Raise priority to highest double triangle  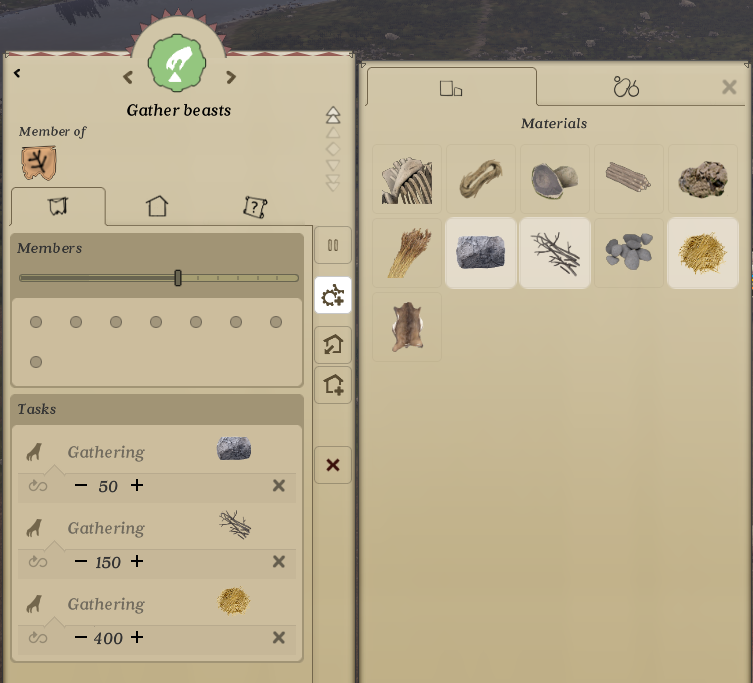pyautogui.click(x=333, y=115)
